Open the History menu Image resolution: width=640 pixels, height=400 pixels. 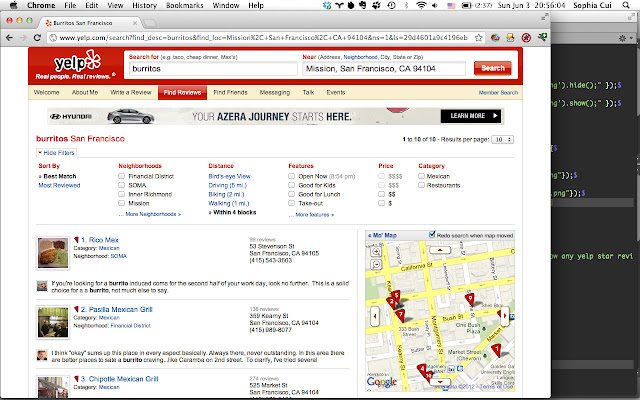pyautogui.click(x=144, y=5)
